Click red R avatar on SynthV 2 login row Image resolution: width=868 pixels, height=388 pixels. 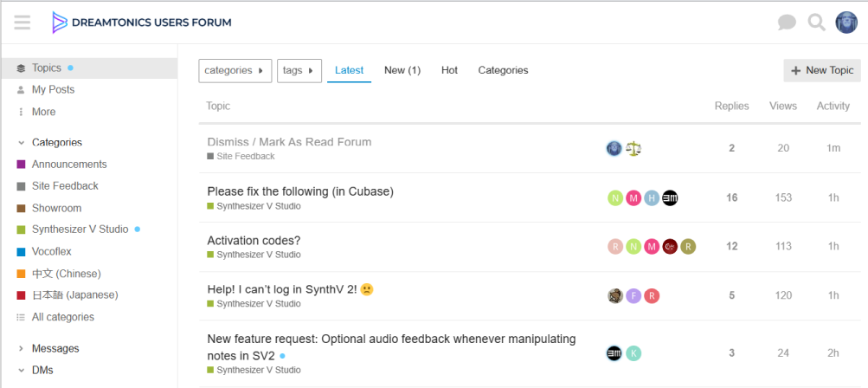coord(653,296)
